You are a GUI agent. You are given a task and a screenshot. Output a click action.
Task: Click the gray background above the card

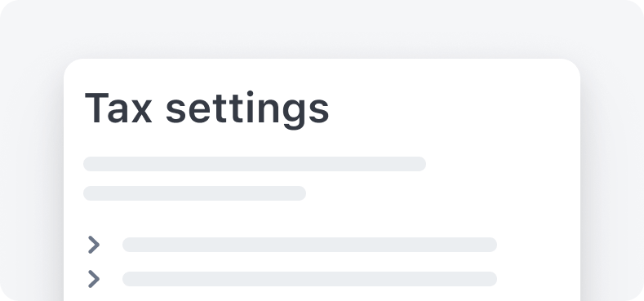click(x=322, y=29)
